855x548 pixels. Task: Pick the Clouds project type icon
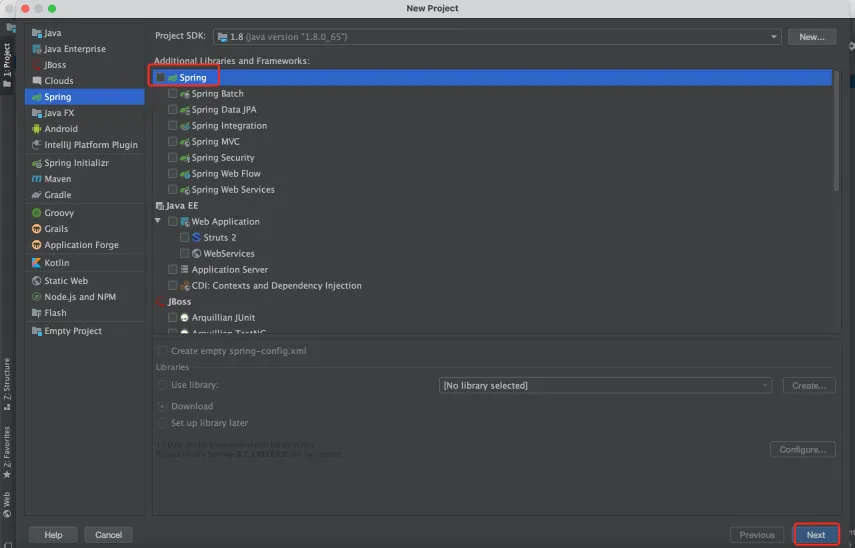37,81
